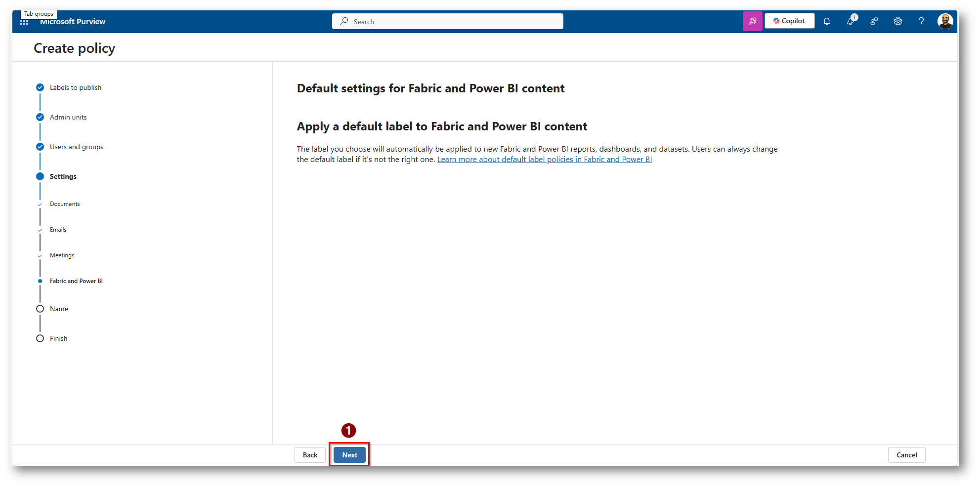This screenshot has width=980, height=487.
Task: Go to the Users and groups step
Action: point(77,147)
